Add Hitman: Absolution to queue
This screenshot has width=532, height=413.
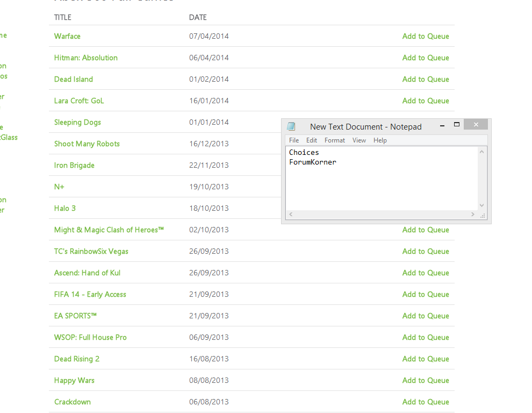(x=426, y=58)
